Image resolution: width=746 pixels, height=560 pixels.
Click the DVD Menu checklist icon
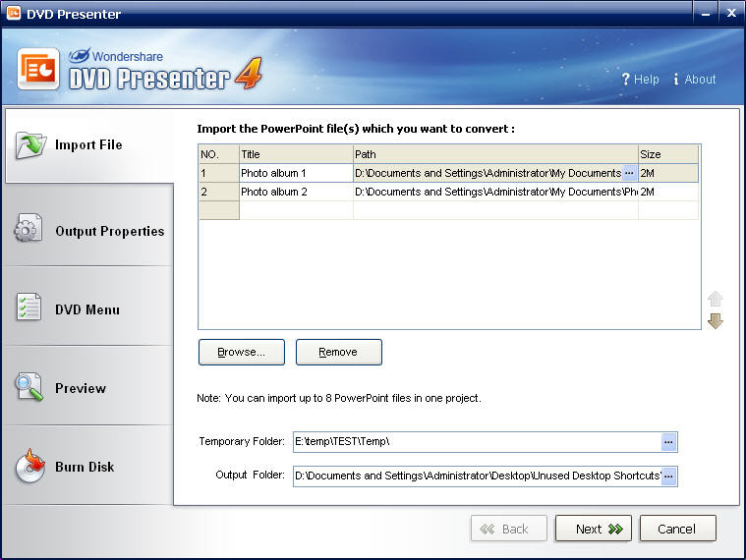click(x=29, y=308)
